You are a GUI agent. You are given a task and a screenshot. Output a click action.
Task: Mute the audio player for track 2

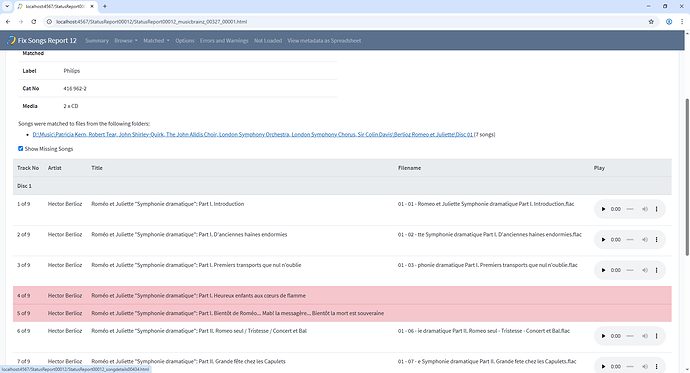tap(645, 240)
